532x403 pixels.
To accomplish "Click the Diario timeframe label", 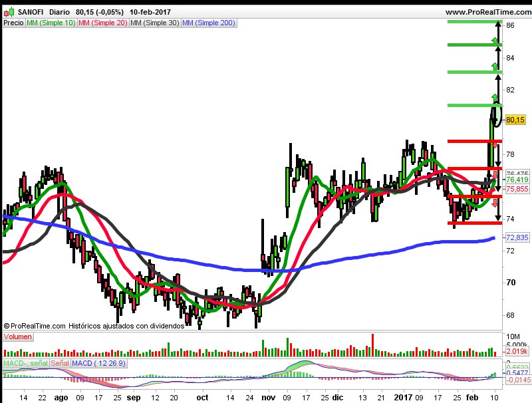I will coord(59,12).
